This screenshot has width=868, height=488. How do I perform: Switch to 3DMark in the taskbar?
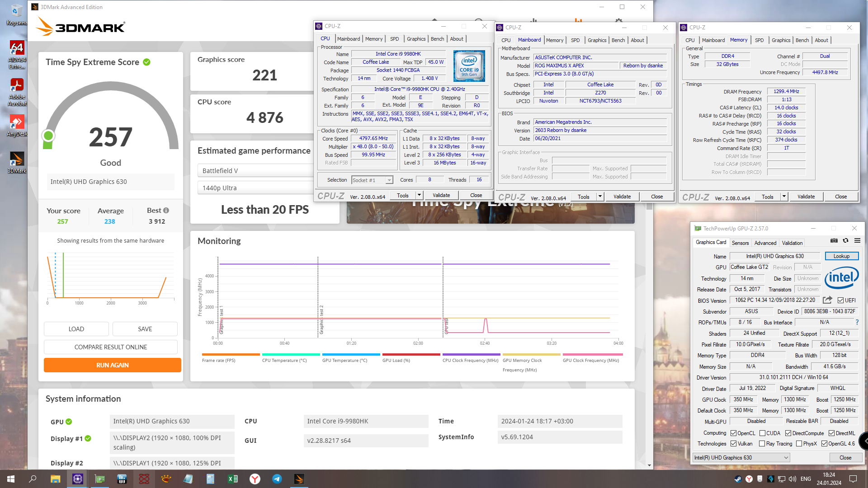[x=299, y=479]
